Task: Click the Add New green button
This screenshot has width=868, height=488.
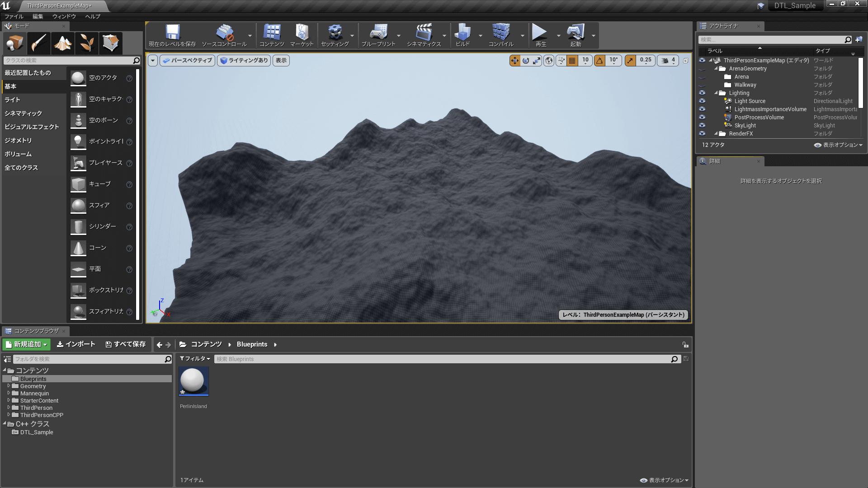Action: (26, 344)
